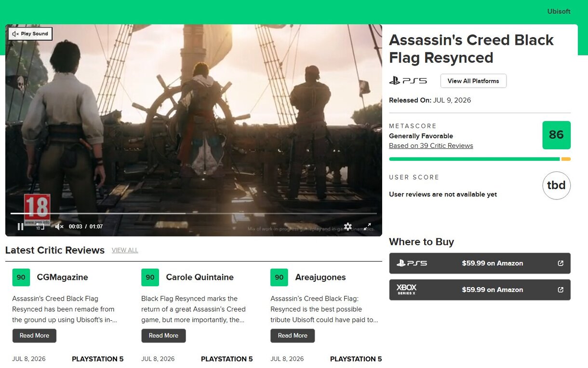Click the Metascore distribution bar
This screenshot has width=588, height=368.
(x=480, y=159)
